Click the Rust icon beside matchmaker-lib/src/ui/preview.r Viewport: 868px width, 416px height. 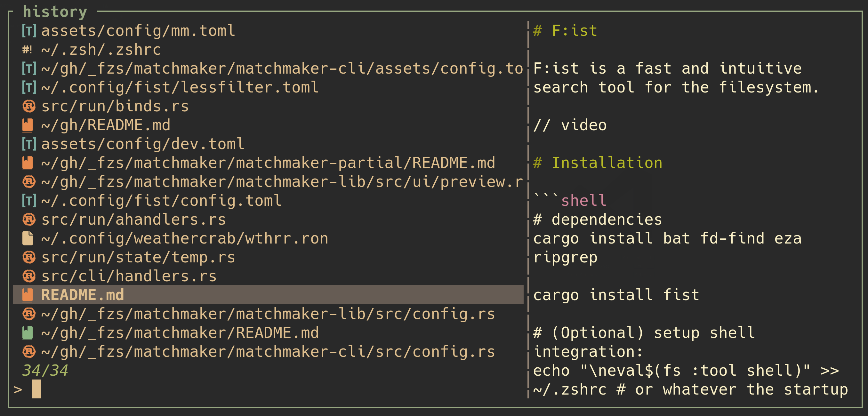(29, 181)
